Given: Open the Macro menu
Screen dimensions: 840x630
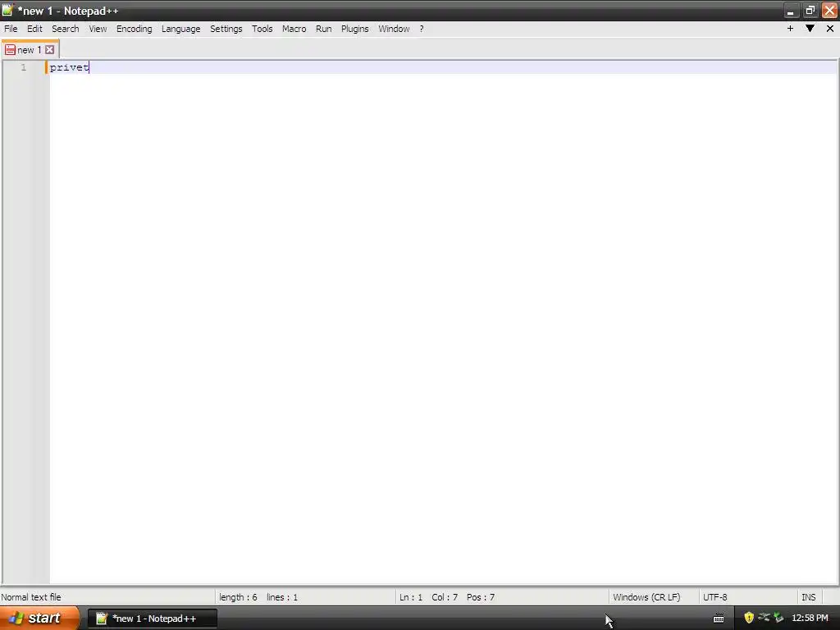Looking at the screenshot, I should [x=294, y=29].
